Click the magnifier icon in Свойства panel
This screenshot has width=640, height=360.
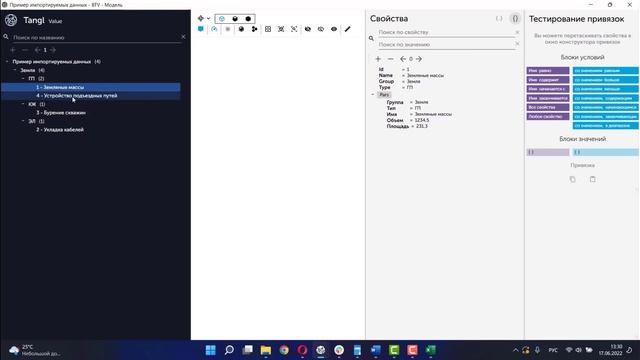(x=371, y=38)
